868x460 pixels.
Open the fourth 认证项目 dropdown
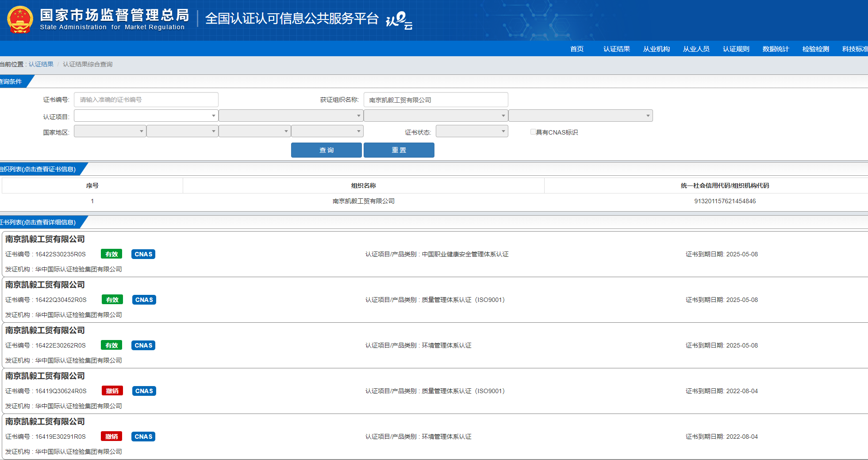(580, 116)
